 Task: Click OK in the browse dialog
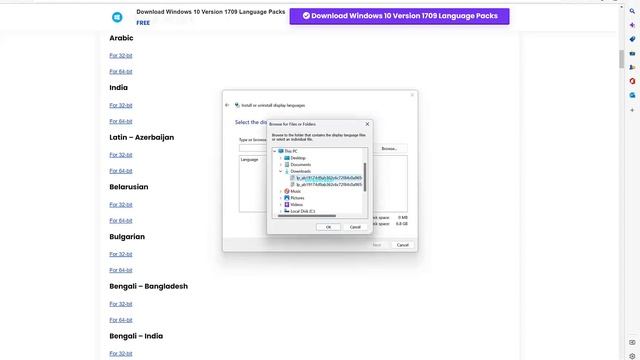(328, 227)
